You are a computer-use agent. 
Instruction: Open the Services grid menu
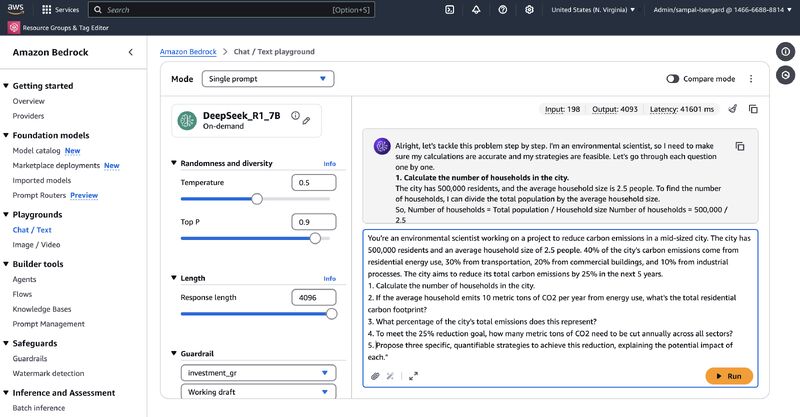coord(61,10)
